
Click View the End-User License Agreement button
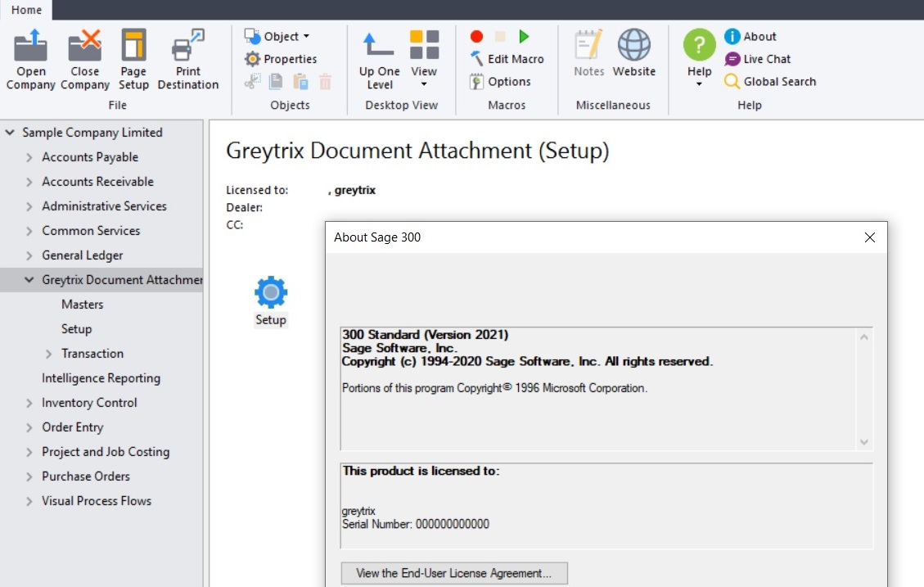coord(453,573)
